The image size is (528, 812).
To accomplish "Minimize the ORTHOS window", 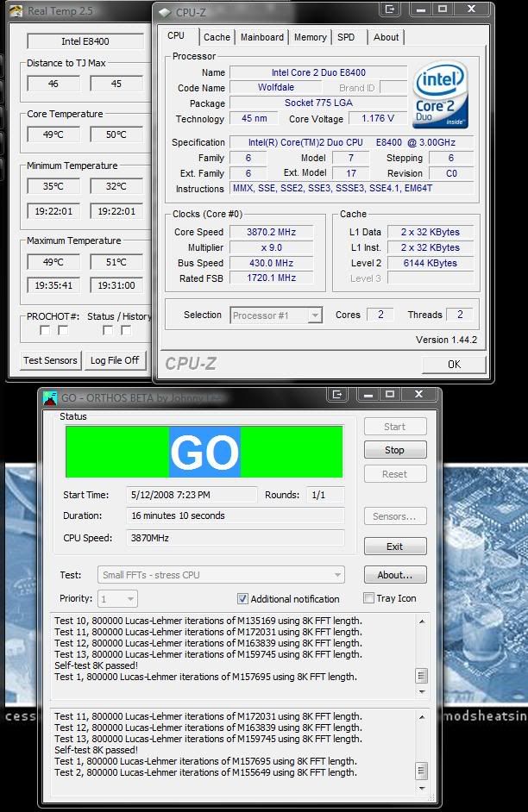I will pyautogui.click(x=368, y=395).
